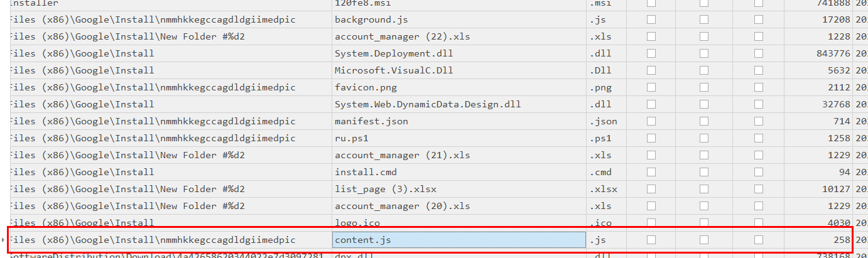Screen dimensions: 868x258
Task: Select the content.js filename cell
Action: click(458, 240)
